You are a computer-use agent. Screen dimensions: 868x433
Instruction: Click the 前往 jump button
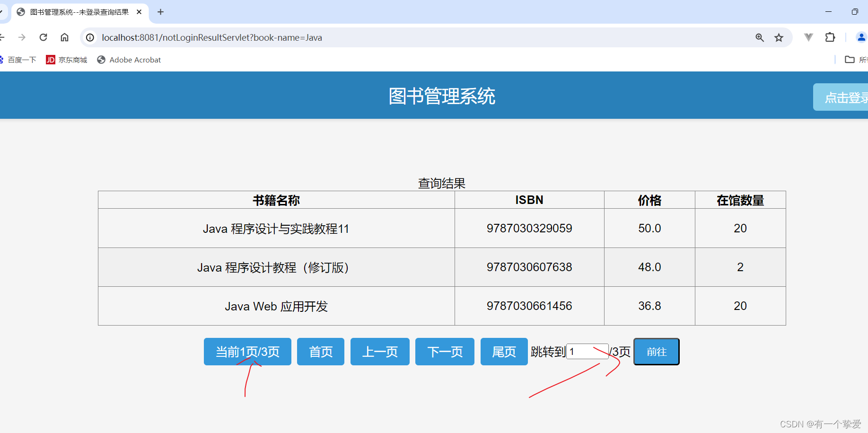(x=656, y=352)
